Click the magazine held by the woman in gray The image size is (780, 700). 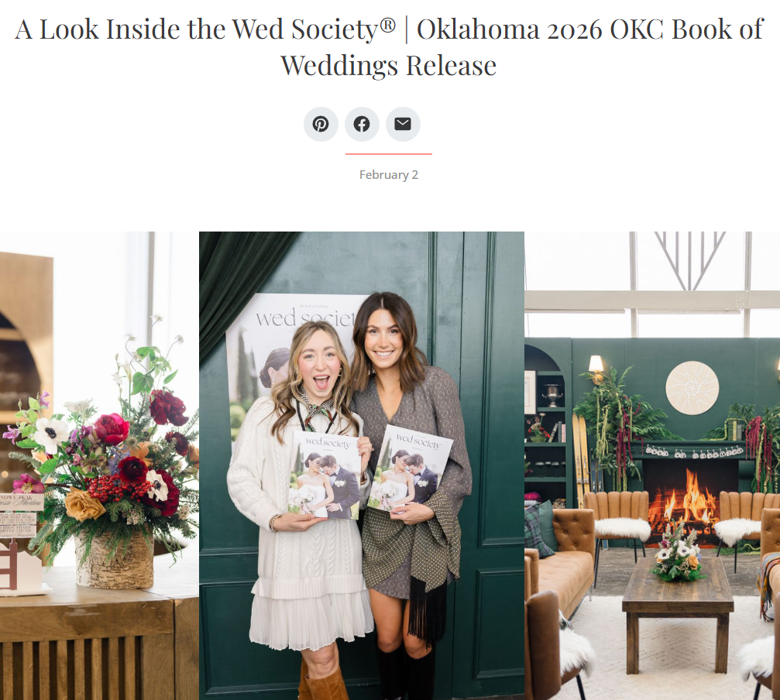coord(410,468)
